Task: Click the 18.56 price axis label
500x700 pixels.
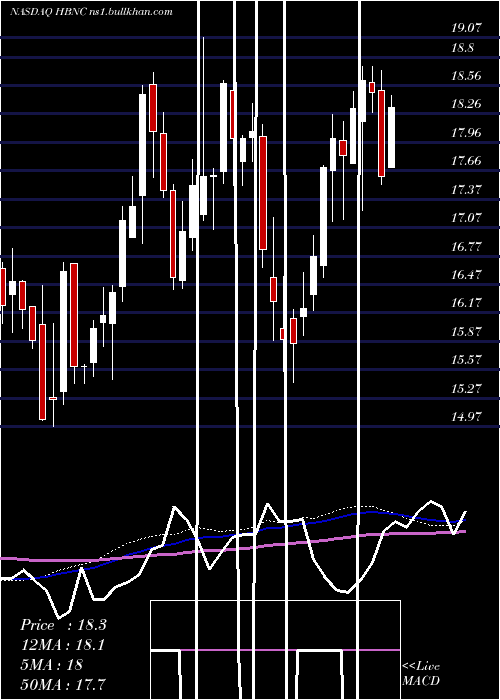Action: 466,75
